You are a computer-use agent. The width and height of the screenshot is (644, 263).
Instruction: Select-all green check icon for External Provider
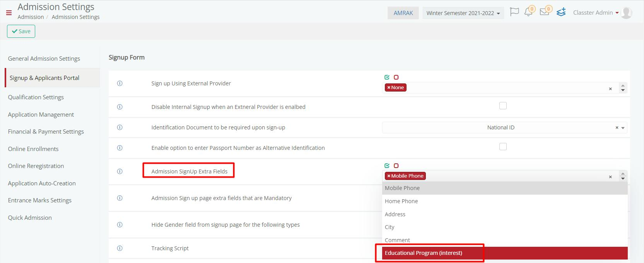coord(387,77)
